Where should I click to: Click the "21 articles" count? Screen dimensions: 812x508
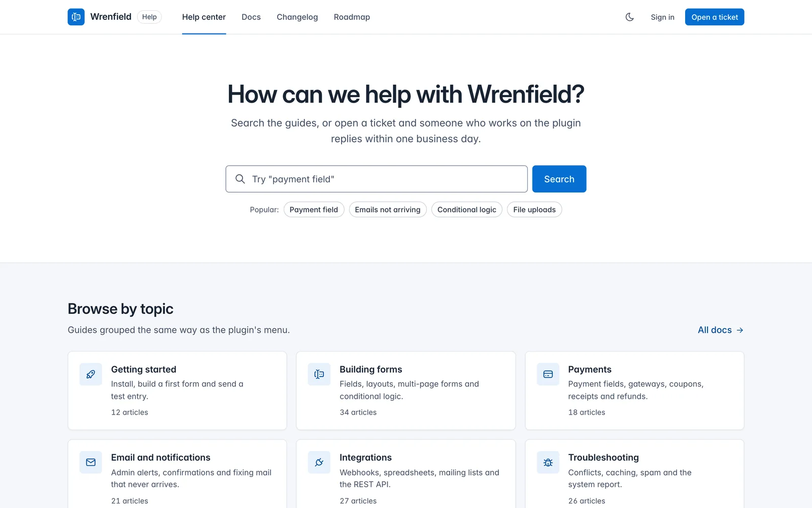pos(130,501)
